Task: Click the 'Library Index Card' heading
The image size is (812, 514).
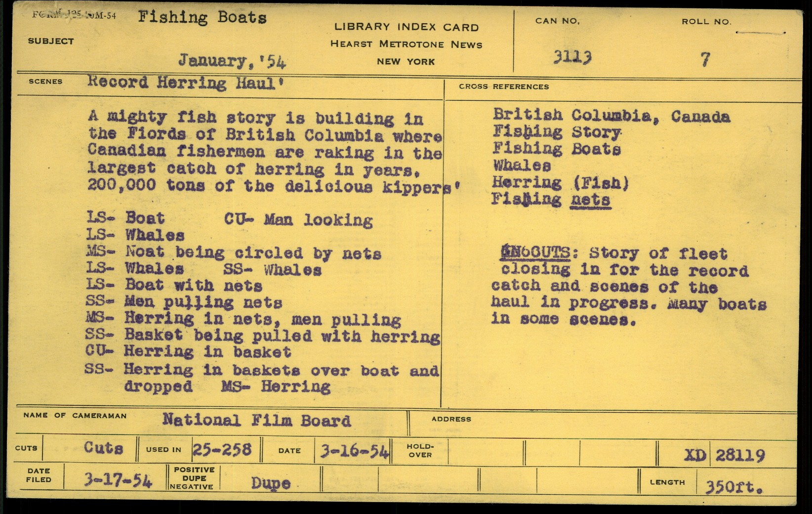Action: tap(406, 27)
